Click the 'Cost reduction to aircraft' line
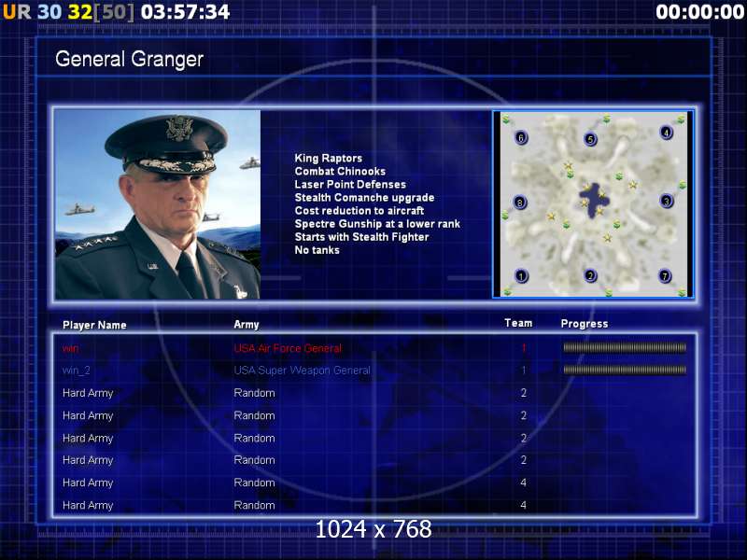The width and height of the screenshot is (747, 560). tap(359, 211)
